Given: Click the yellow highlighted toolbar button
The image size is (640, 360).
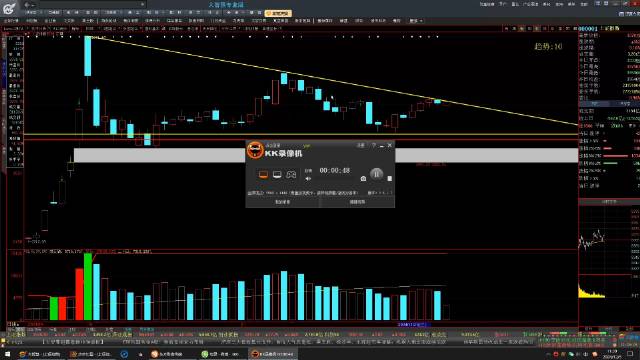Looking at the screenshot, I should tap(278, 13).
